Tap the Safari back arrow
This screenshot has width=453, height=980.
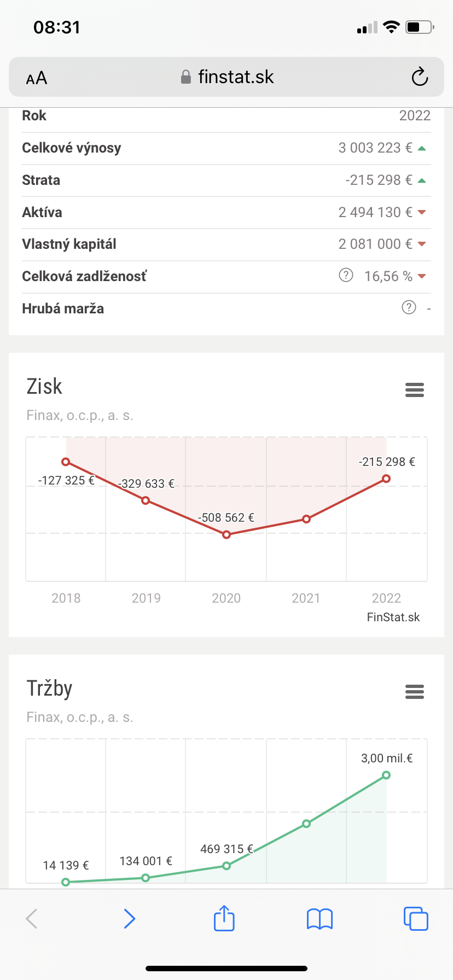pos(32,919)
